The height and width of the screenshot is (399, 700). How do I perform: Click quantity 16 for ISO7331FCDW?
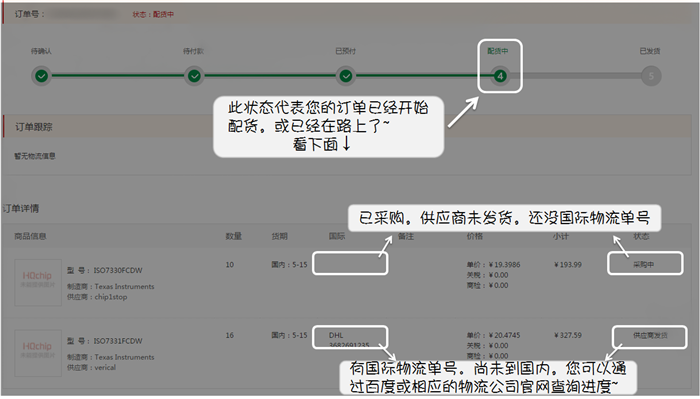tap(229, 335)
